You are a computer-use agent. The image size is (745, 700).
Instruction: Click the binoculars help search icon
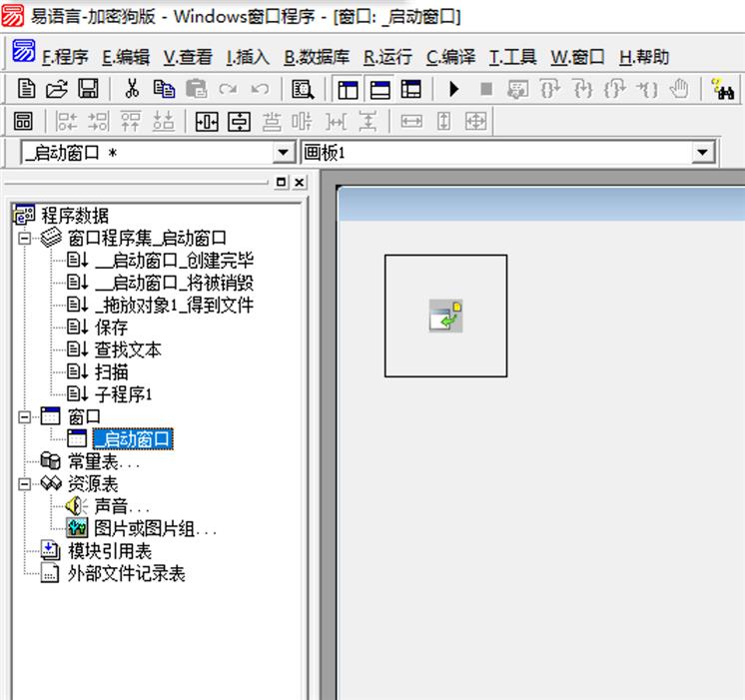pyautogui.click(x=723, y=89)
